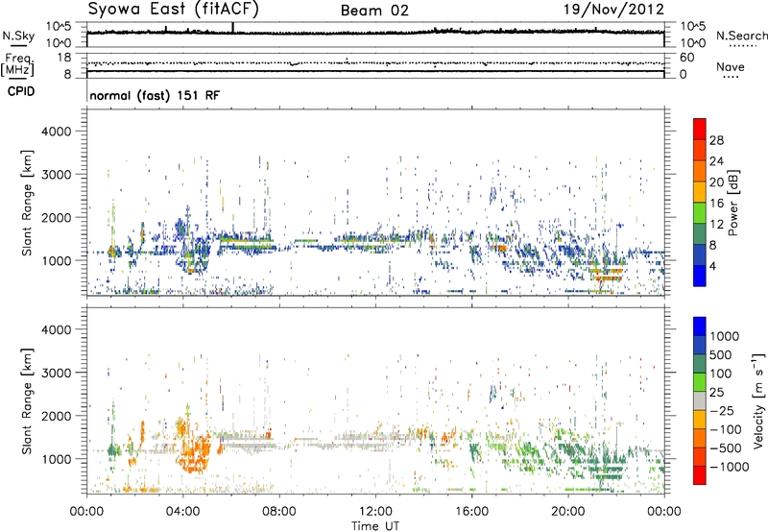This screenshot has height=532, width=768.
Task: Click the 'Nave' legend label
Action: [x=730, y=66]
